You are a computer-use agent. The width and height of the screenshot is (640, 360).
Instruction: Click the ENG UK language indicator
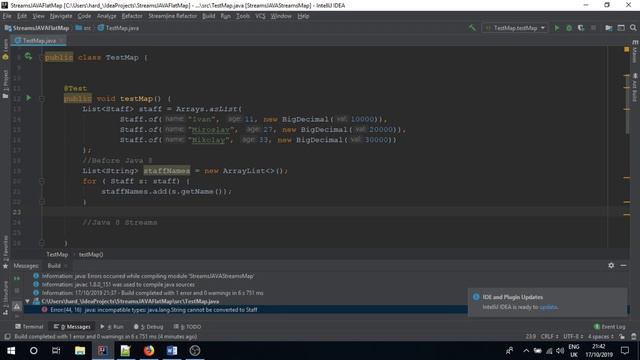coord(573,351)
